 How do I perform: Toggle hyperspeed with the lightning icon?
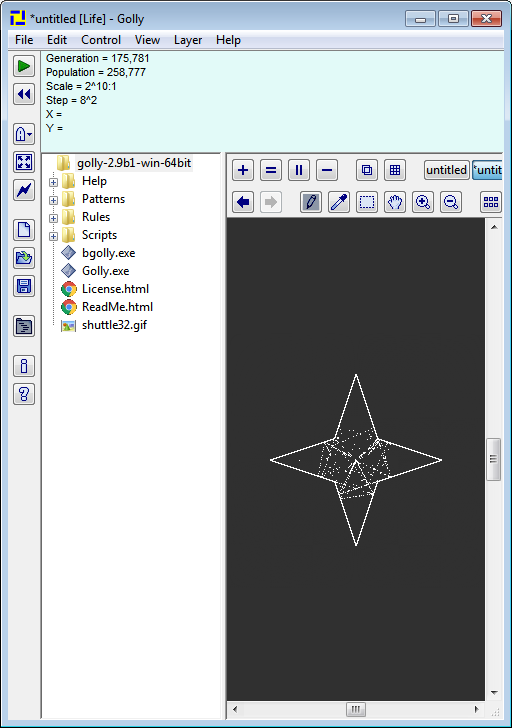(24, 190)
